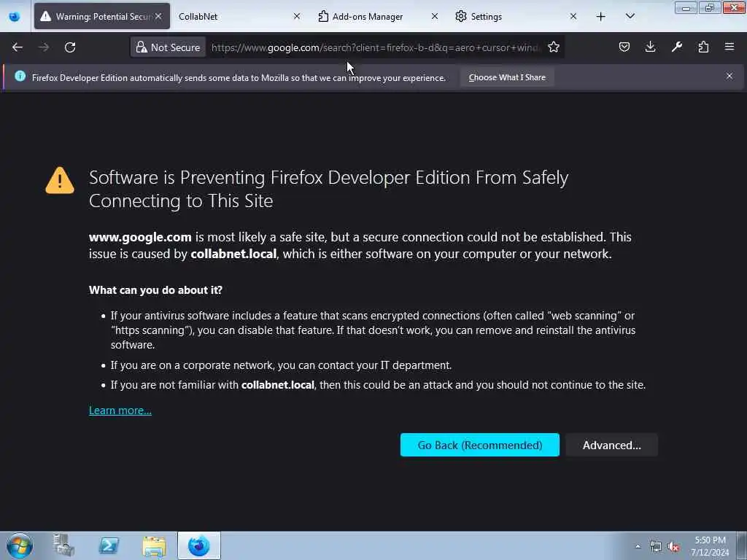The image size is (747, 560).
Task: Close the Add-ons Manager tab
Action: tap(435, 17)
